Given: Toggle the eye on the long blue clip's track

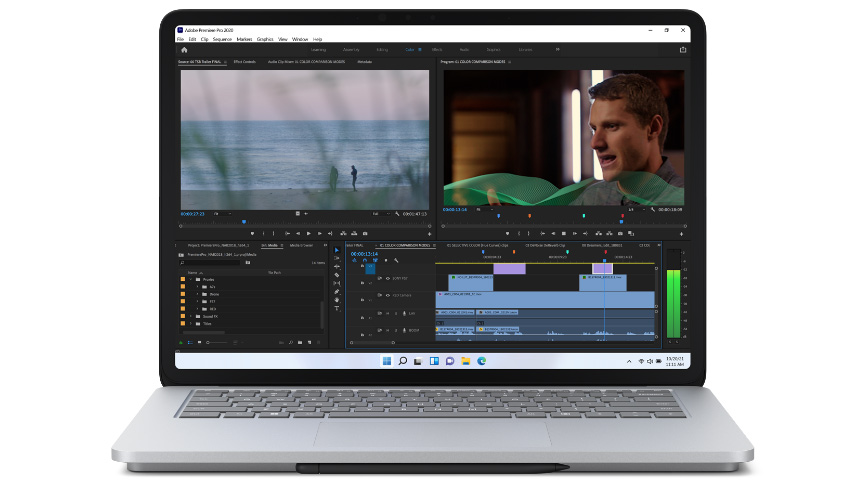Looking at the screenshot, I should click(387, 295).
